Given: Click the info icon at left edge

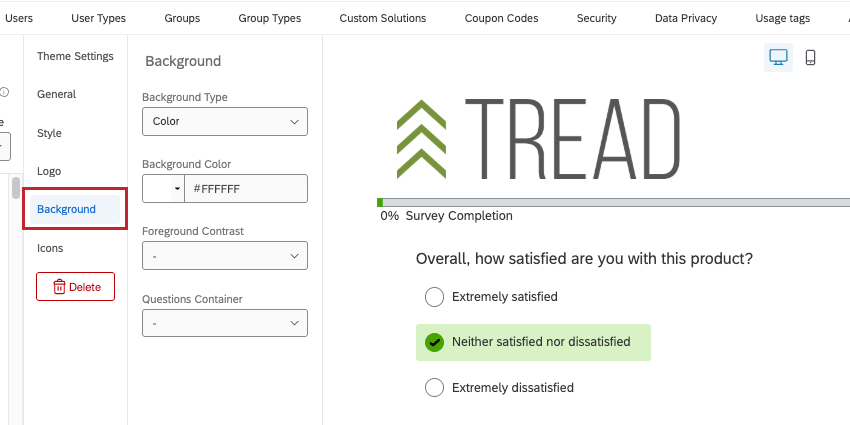Looking at the screenshot, I should pos(4,92).
